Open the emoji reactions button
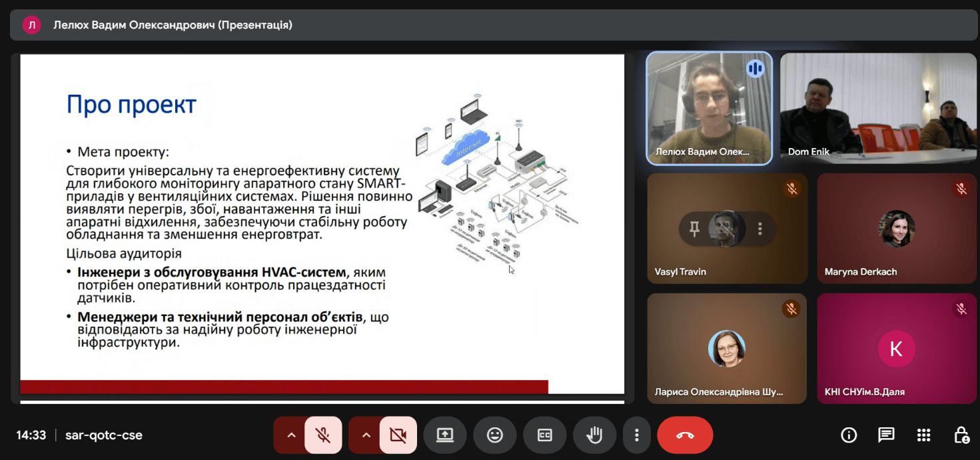The image size is (980, 460). click(x=494, y=435)
